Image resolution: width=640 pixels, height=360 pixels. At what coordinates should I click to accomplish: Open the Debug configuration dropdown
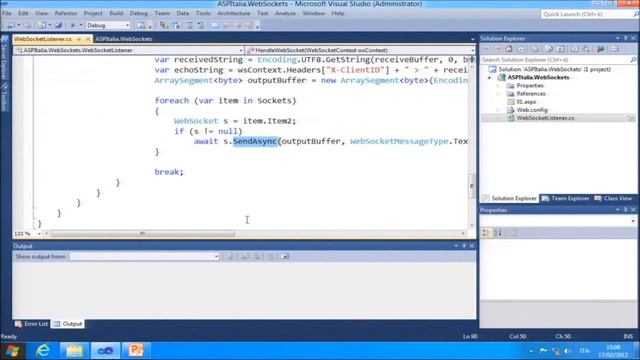click(108, 25)
